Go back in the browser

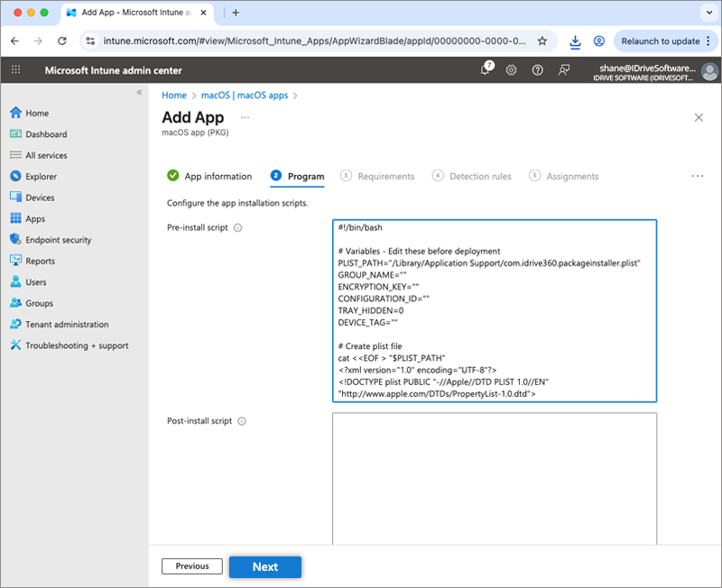(x=14, y=41)
